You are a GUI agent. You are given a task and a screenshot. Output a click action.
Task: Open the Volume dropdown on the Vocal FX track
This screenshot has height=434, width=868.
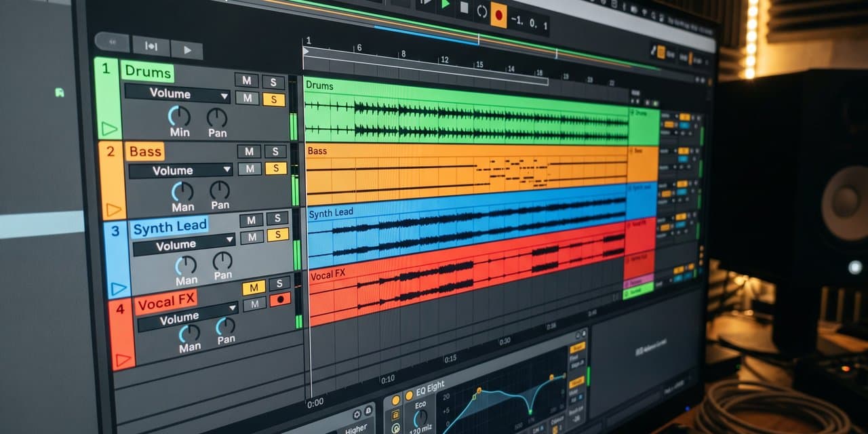click(188, 317)
